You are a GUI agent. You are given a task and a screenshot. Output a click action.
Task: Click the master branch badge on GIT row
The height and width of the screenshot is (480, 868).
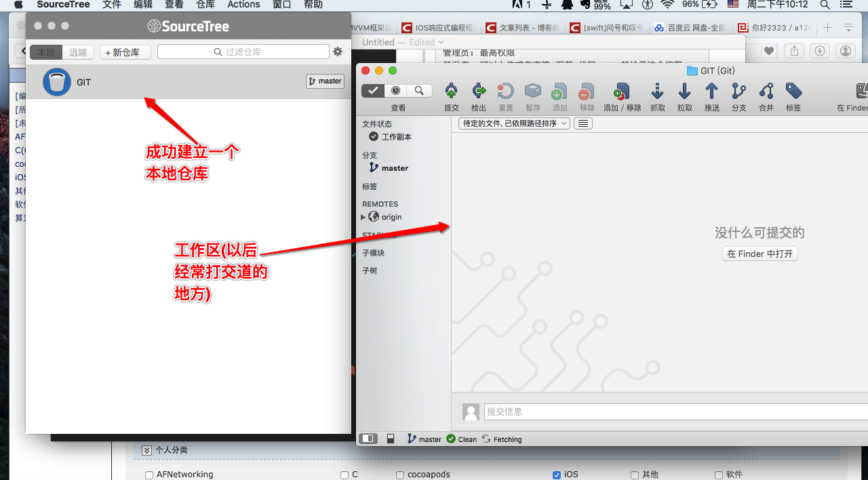pyautogui.click(x=325, y=81)
